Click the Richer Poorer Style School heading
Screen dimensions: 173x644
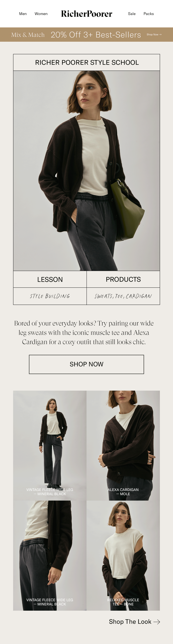tap(87, 62)
